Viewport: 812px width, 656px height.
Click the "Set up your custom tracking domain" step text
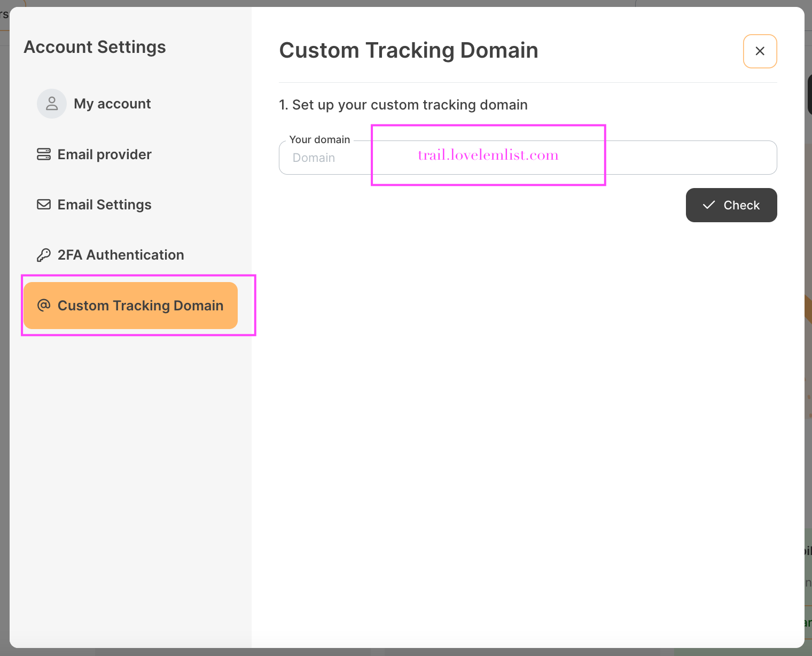coord(403,105)
